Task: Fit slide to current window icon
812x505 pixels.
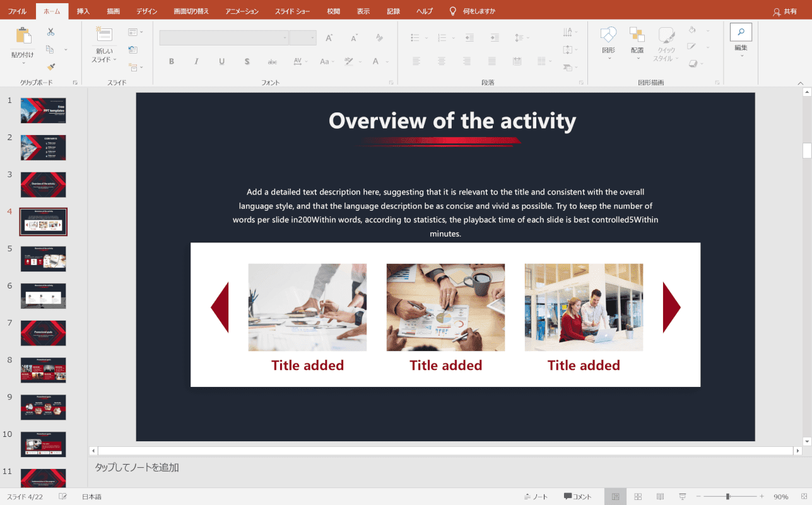Action: [803, 497]
